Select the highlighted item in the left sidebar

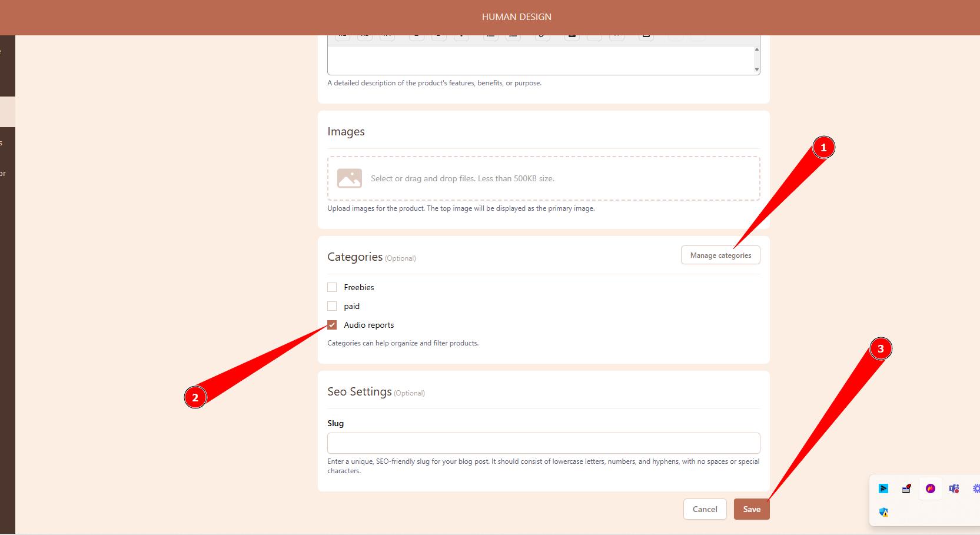(x=7, y=112)
